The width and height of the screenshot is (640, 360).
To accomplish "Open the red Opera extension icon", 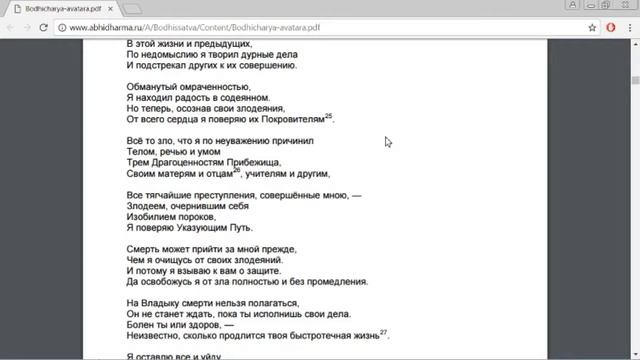I will pos(611,28).
